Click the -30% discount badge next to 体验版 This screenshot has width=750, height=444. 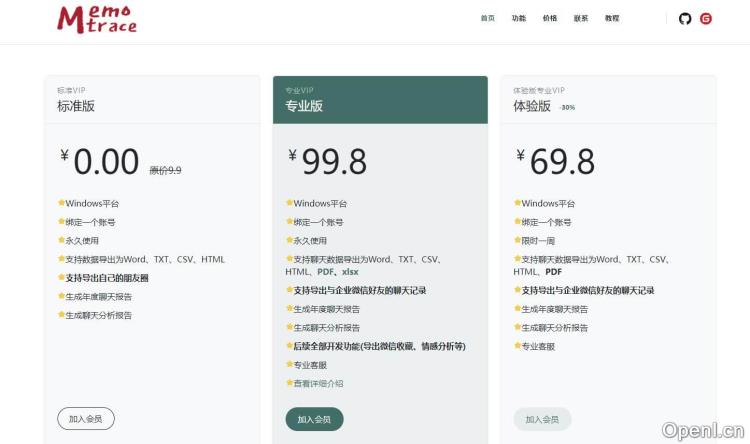[566, 107]
